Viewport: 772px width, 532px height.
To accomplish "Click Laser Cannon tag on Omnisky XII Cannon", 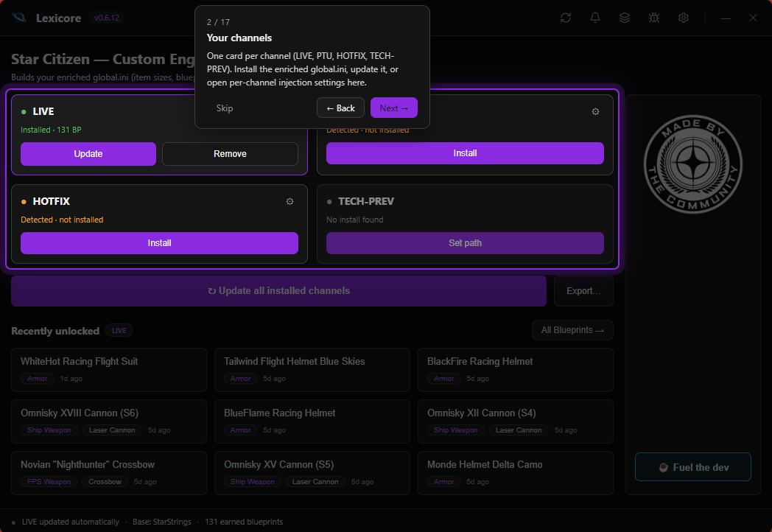I will [x=519, y=430].
